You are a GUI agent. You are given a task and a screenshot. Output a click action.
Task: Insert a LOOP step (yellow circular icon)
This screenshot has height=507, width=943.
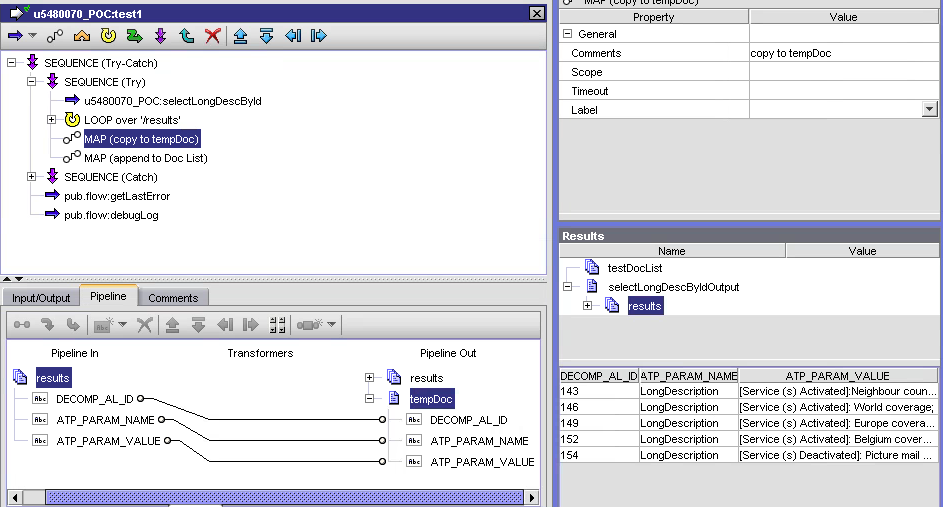click(x=108, y=36)
